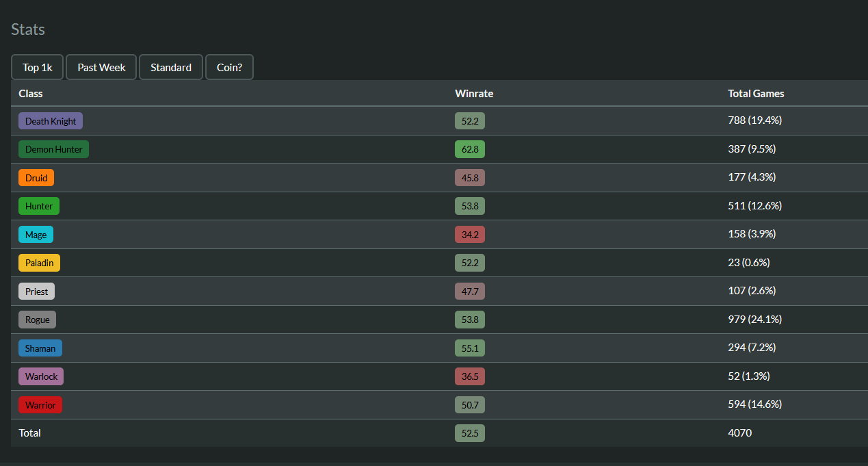Open the Past Week period dropdown
The width and height of the screenshot is (868, 466).
pyautogui.click(x=101, y=67)
